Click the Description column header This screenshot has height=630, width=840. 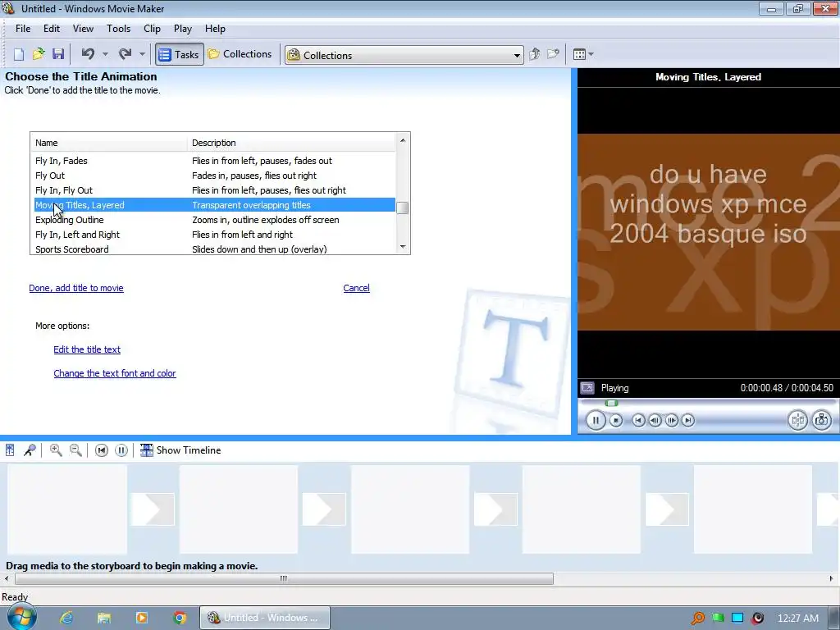coord(291,143)
